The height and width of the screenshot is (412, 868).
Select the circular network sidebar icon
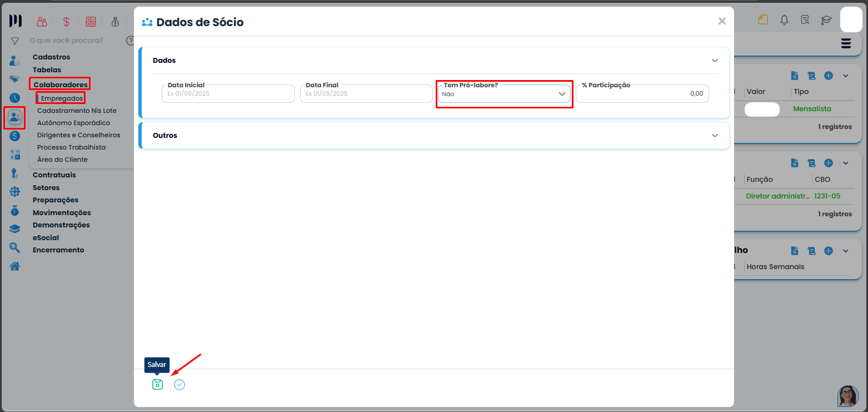click(x=15, y=192)
